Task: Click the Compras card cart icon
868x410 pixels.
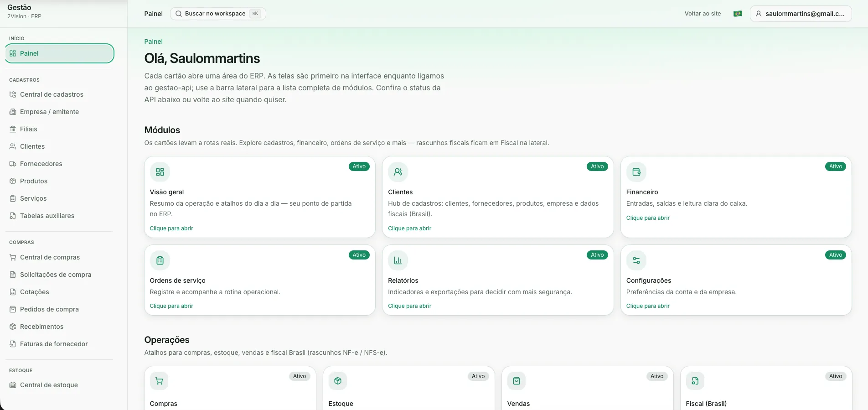Action: tap(159, 381)
